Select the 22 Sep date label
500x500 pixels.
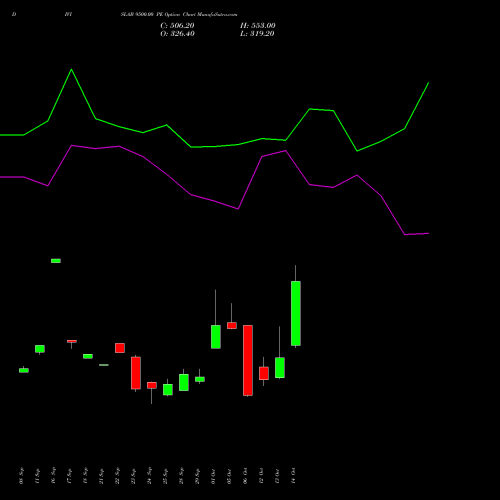coord(118,476)
